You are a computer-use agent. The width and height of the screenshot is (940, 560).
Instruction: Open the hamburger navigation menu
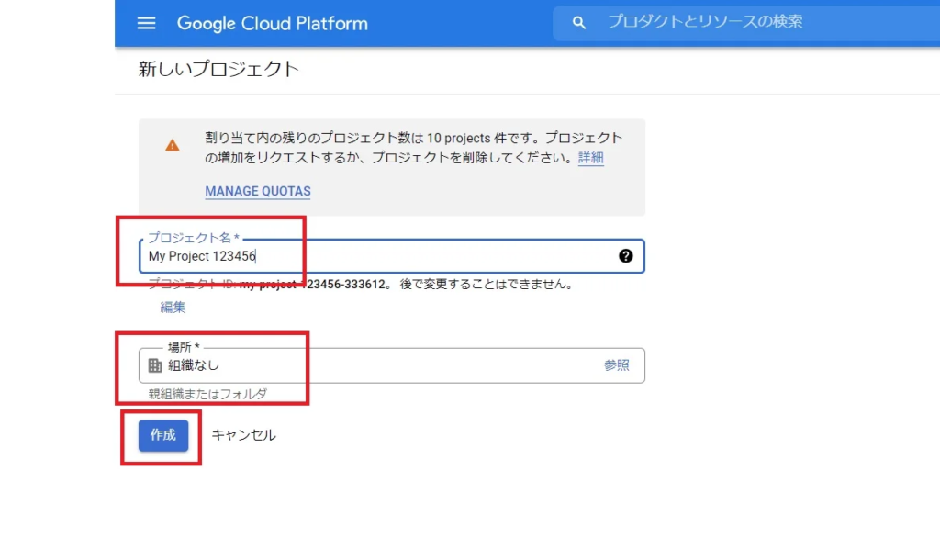(x=147, y=23)
